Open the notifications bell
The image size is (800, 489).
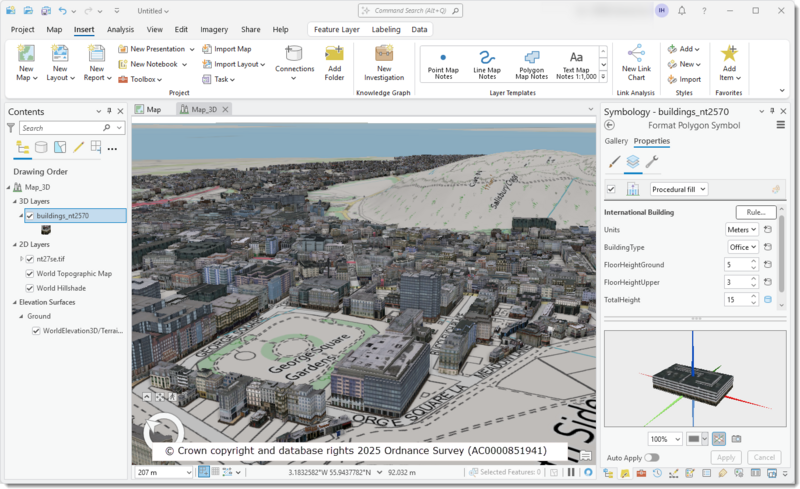[x=682, y=10]
